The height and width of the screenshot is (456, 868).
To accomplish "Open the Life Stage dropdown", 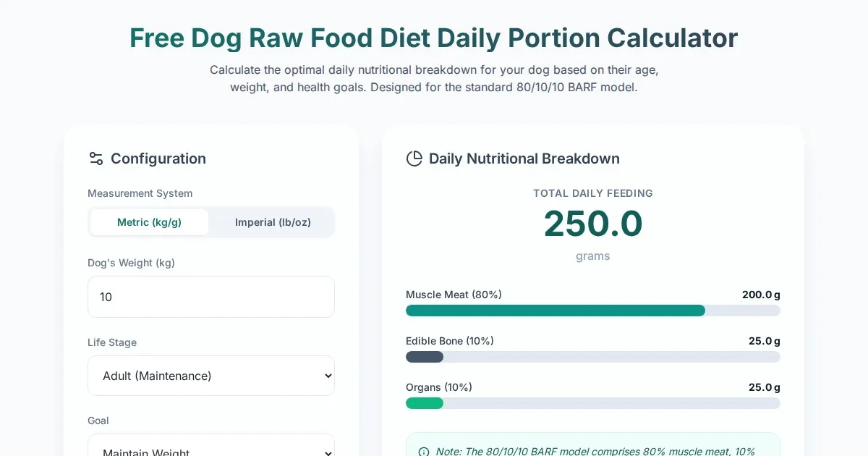I will coord(211,376).
